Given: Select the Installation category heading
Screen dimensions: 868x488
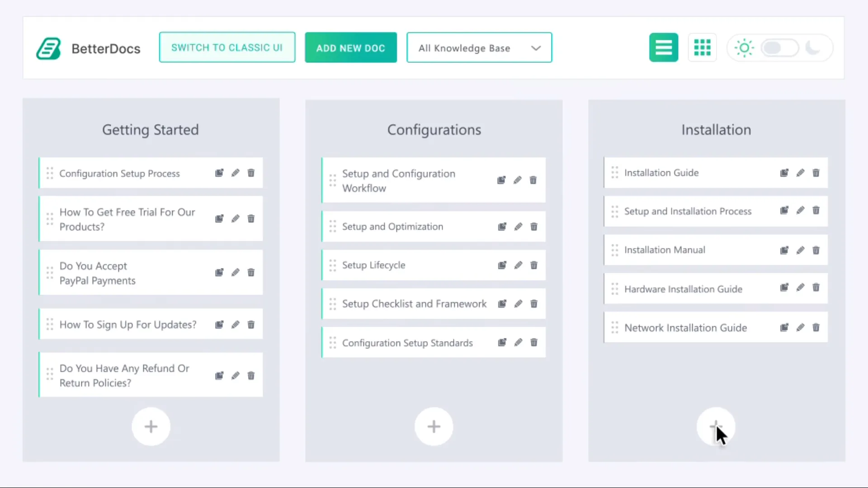Looking at the screenshot, I should click(716, 130).
